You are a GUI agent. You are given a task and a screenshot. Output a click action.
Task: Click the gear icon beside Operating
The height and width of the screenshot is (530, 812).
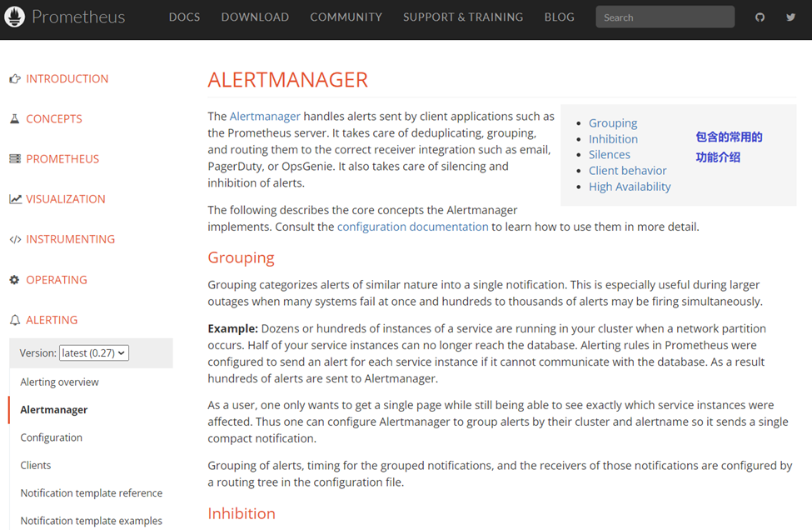tap(14, 280)
